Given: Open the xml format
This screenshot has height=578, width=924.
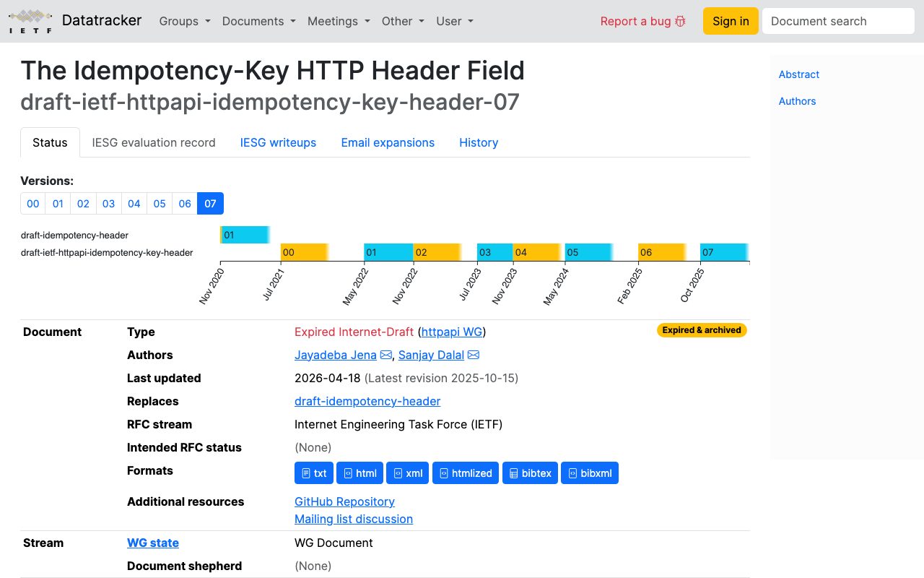Looking at the screenshot, I should tap(408, 473).
